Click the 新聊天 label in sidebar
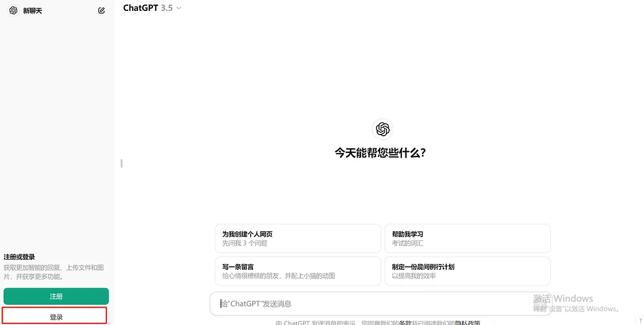This screenshot has height=325, width=644. pos(32,11)
